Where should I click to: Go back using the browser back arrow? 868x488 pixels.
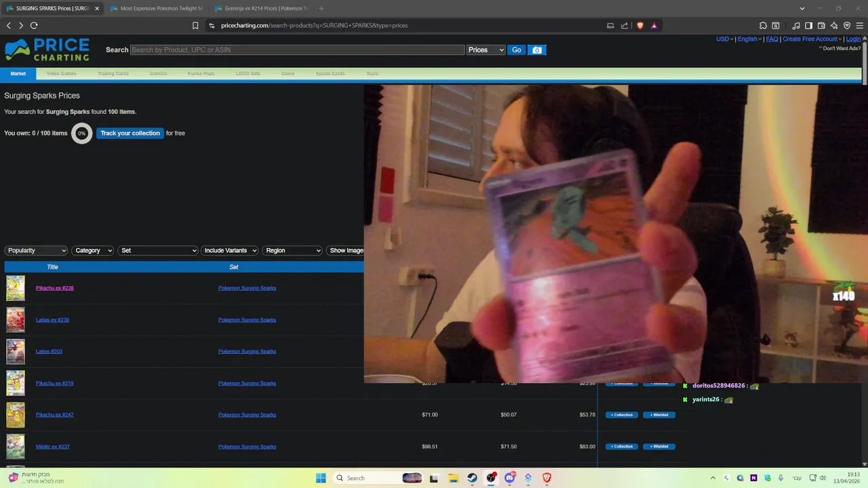(x=9, y=25)
